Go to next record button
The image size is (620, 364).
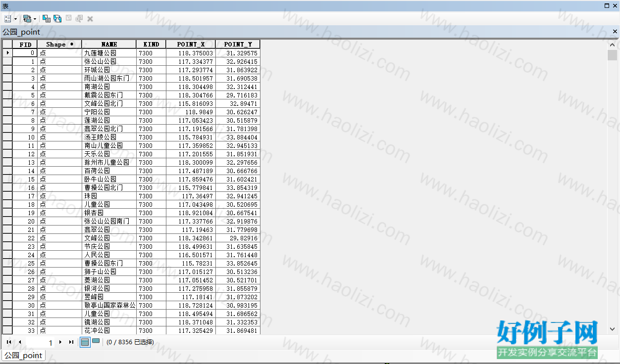pos(60,342)
